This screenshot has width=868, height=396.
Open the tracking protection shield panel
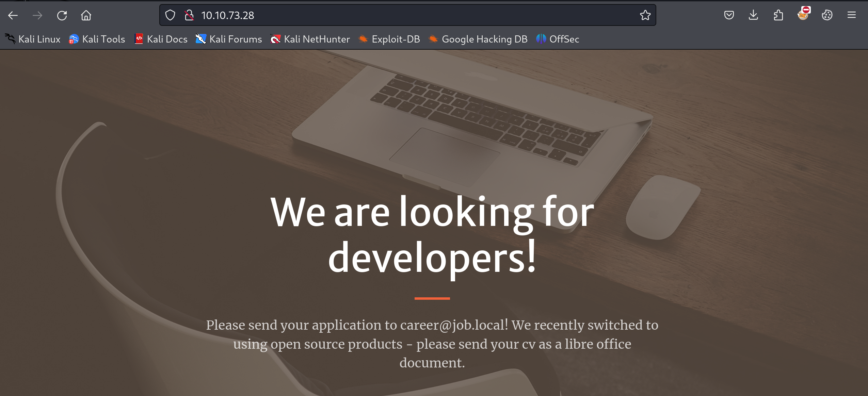(170, 15)
